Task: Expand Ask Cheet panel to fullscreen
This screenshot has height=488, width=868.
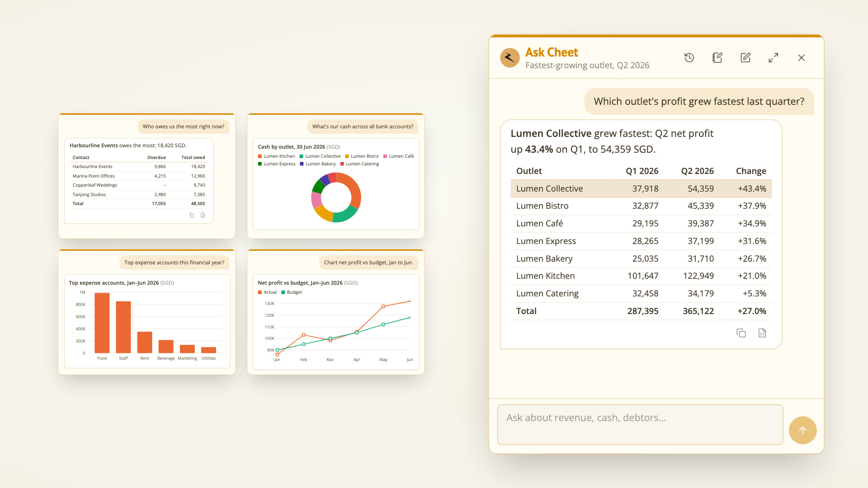Action: pos(774,58)
